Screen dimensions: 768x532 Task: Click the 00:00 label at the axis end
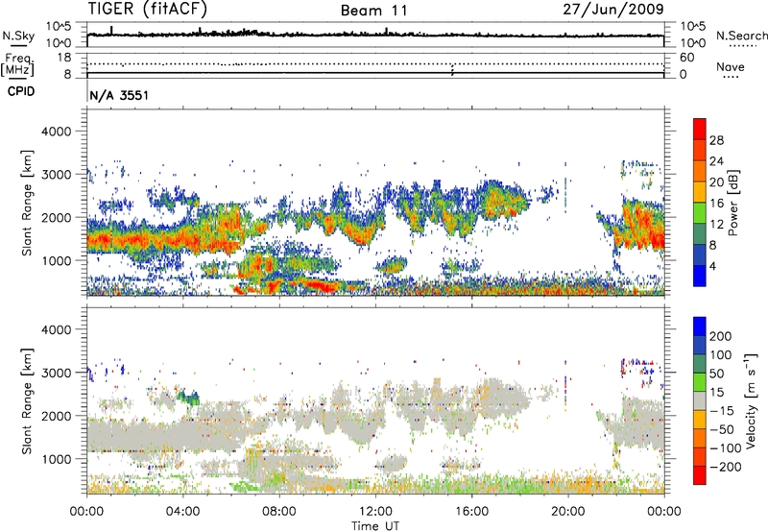coord(664,512)
